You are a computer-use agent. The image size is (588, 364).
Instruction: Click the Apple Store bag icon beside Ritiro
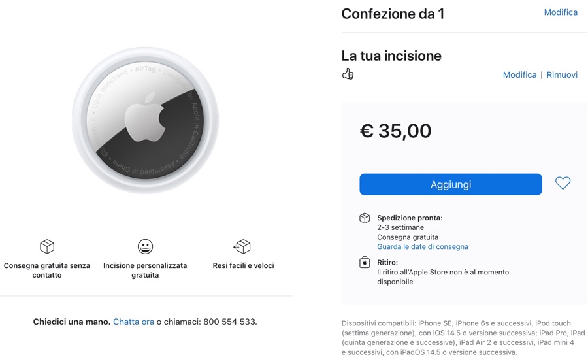click(365, 263)
